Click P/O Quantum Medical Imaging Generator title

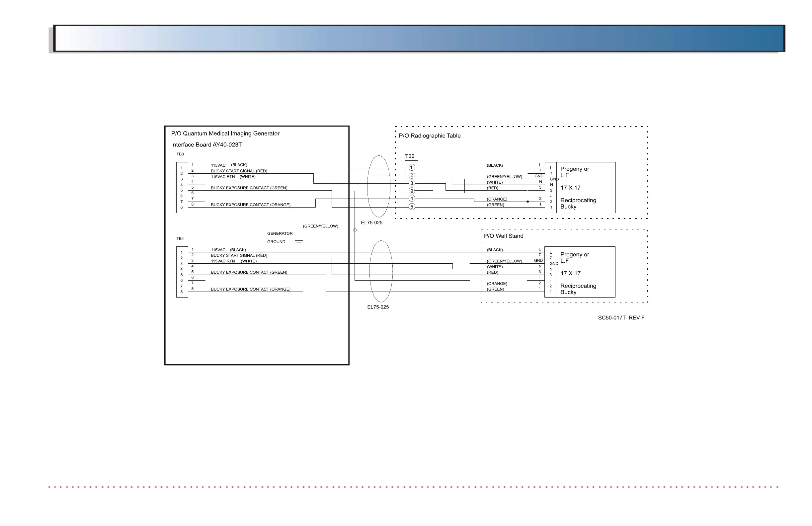click(x=225, y=133)
